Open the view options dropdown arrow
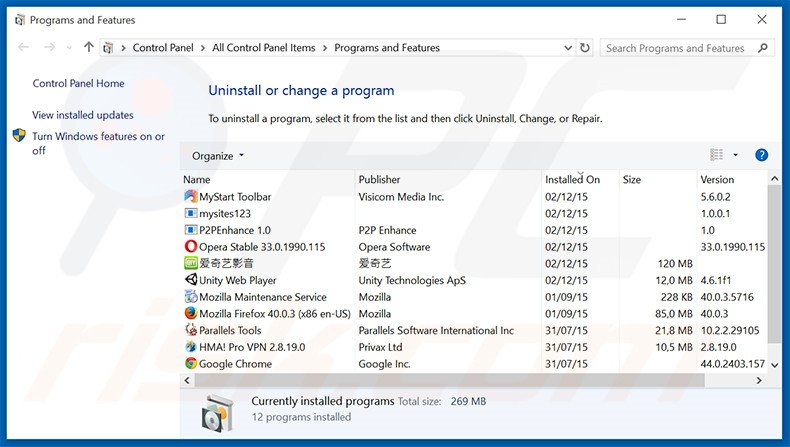 (735, 155)
